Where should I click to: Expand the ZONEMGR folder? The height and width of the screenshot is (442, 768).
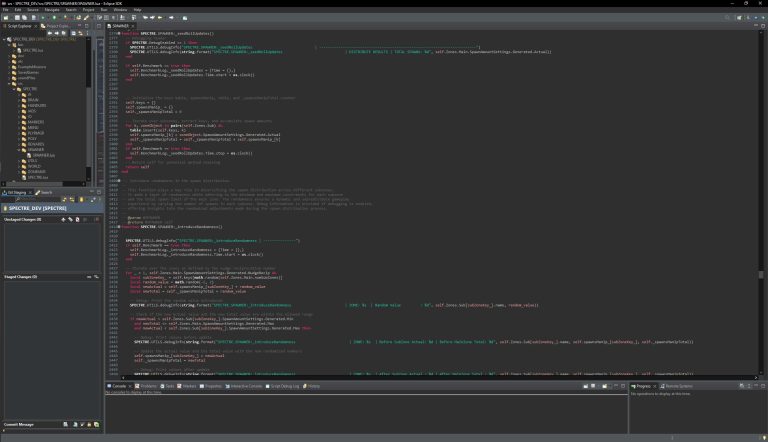point(19,172)
